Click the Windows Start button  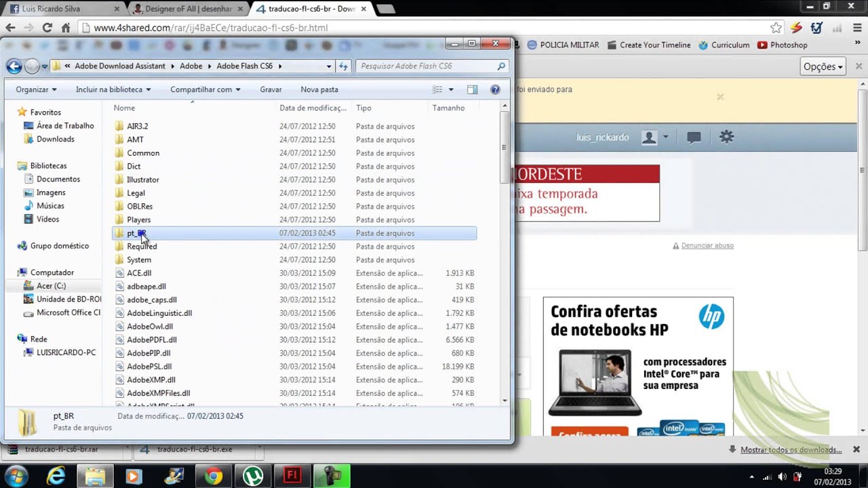16,476
